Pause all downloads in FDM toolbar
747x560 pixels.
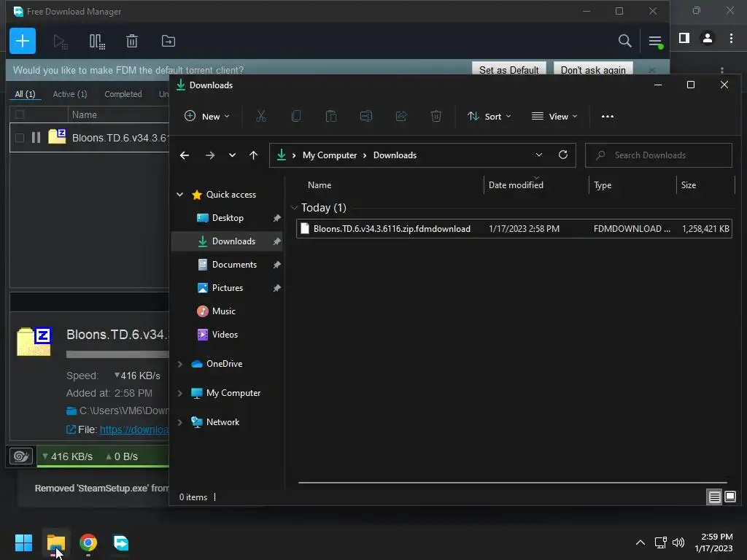pyautogui.click(x=97, y=42)
